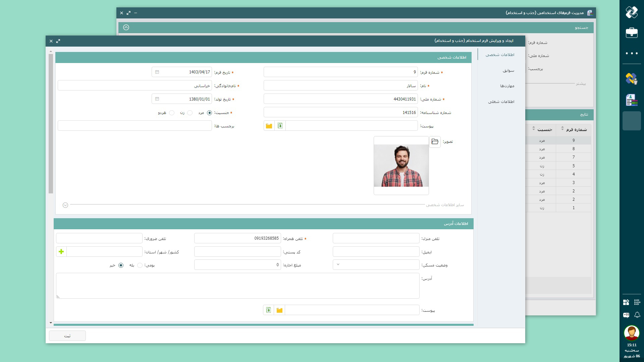The image size is (644, 362).
Task: Select the زن gender radio button
Action: pos(190,113)
